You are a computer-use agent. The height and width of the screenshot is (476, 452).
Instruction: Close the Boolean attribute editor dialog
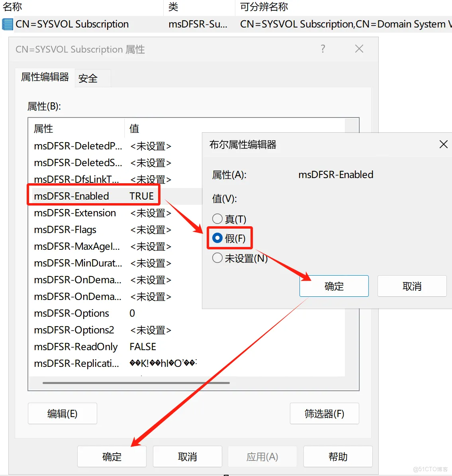(443, 144)
